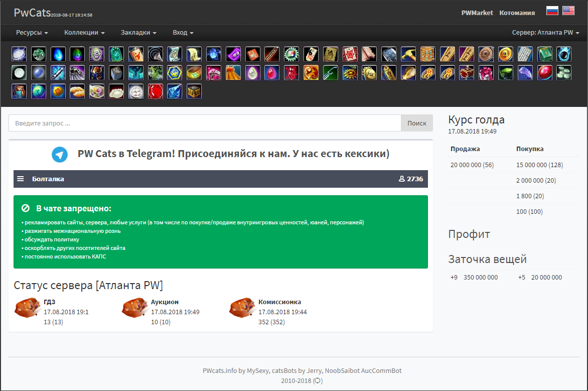Click the Поиск search button
Viewport: 588px width, 391px height.
416,123
